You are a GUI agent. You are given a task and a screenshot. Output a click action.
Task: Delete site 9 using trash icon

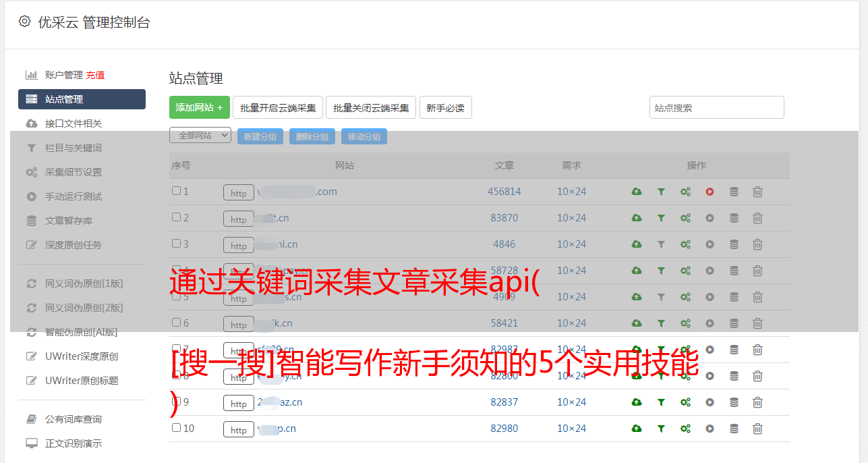pos(757,402)
